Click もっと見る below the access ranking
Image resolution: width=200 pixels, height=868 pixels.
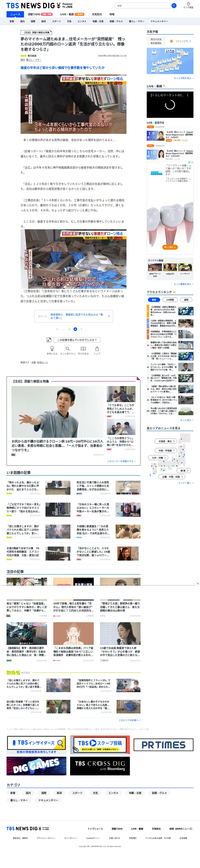point(187,420)
